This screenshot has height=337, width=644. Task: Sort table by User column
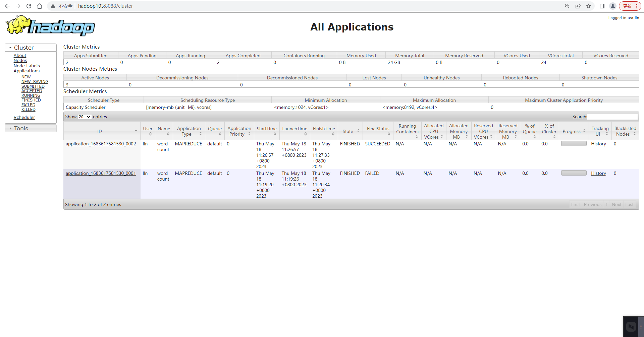148,131
